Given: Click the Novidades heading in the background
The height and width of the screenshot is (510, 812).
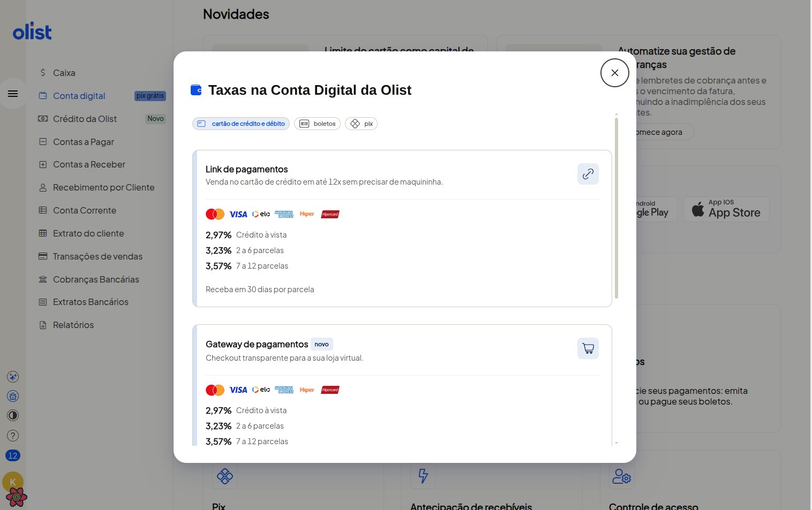Looking at the screenshot, I should point(236,14).
